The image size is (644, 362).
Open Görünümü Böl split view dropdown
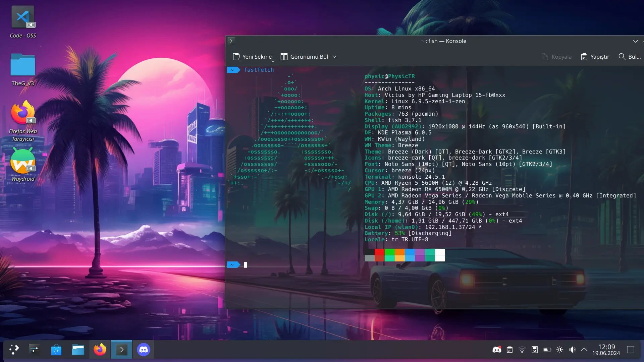[x=308, y=57]
